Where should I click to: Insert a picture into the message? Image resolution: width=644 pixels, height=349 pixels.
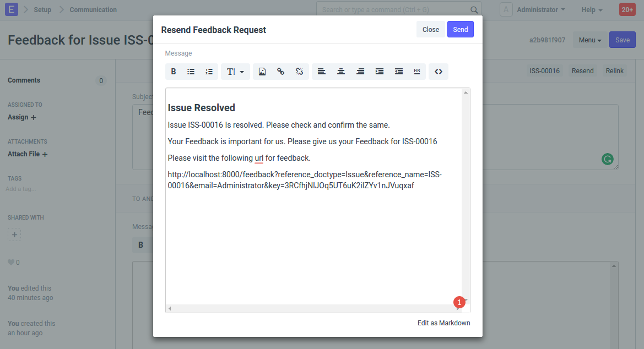tap(262, 72)
